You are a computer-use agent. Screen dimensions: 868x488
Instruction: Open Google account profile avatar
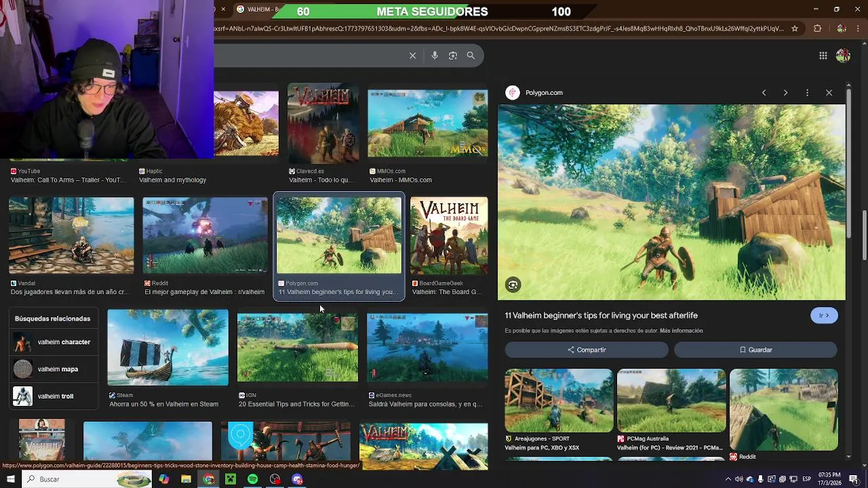pyautogui.click(x=843, y=56)
